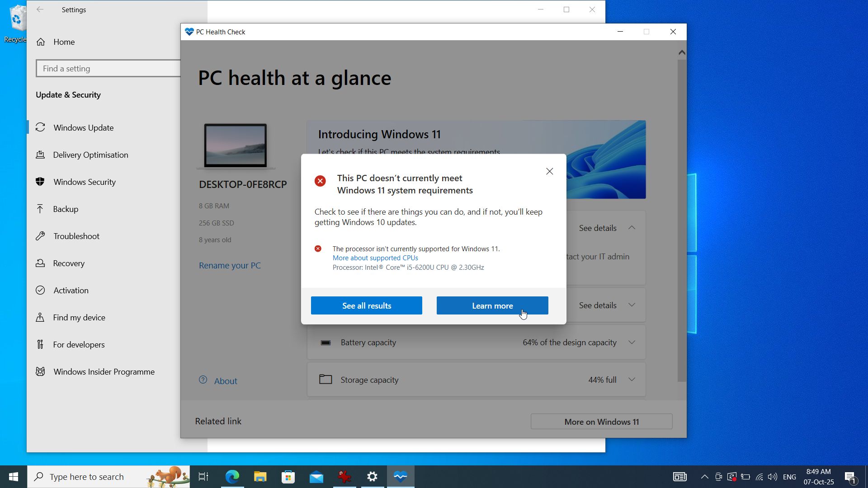Open the More about supported CPUs link
The image size is (868, 488).
[375, 258]
